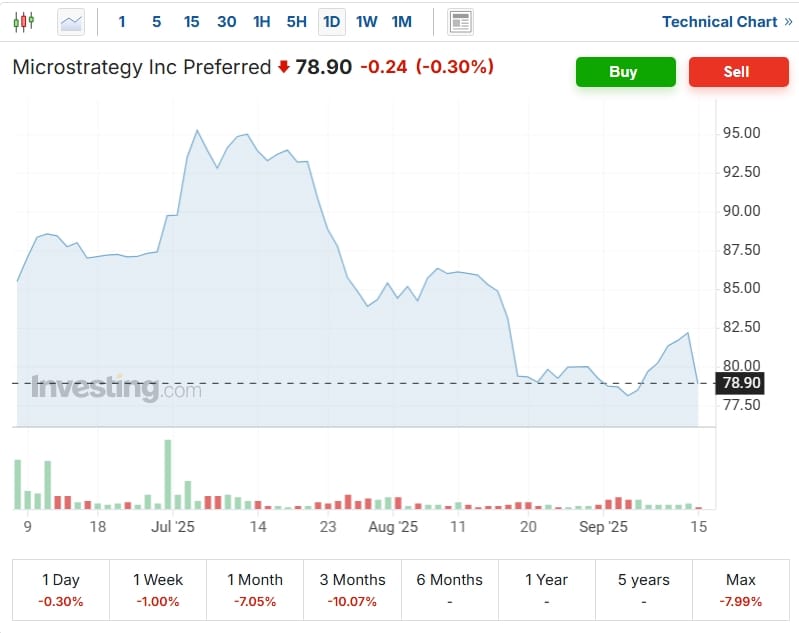Select the 6 Months range
799x633 pixels.
pyautogui.click(x=449, y=590)
